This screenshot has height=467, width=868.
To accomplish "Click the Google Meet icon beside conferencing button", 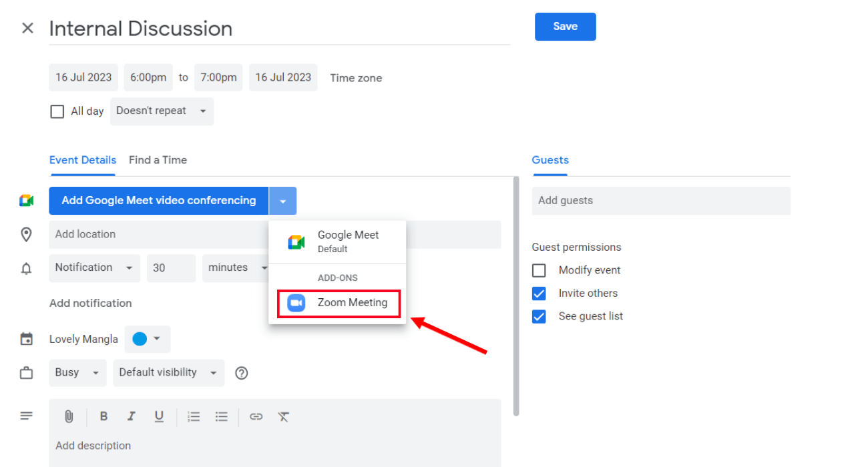I will click(x=27, y=201).
